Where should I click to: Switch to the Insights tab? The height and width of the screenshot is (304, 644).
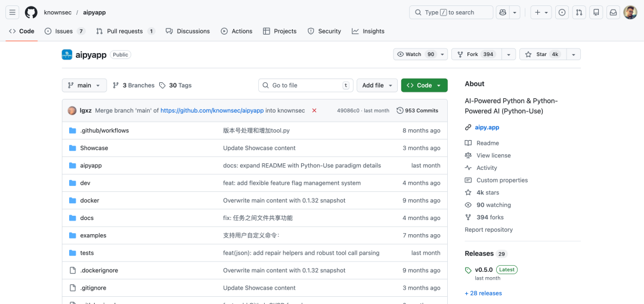[x=368, y=31]
